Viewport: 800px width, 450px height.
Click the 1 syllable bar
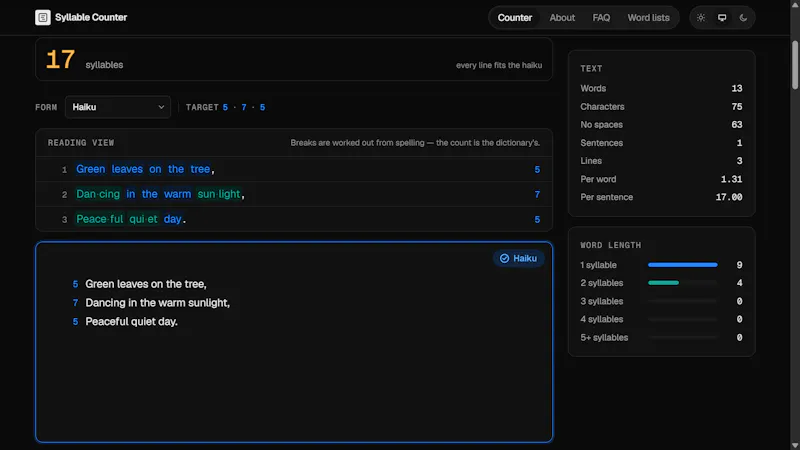[683, 265]
